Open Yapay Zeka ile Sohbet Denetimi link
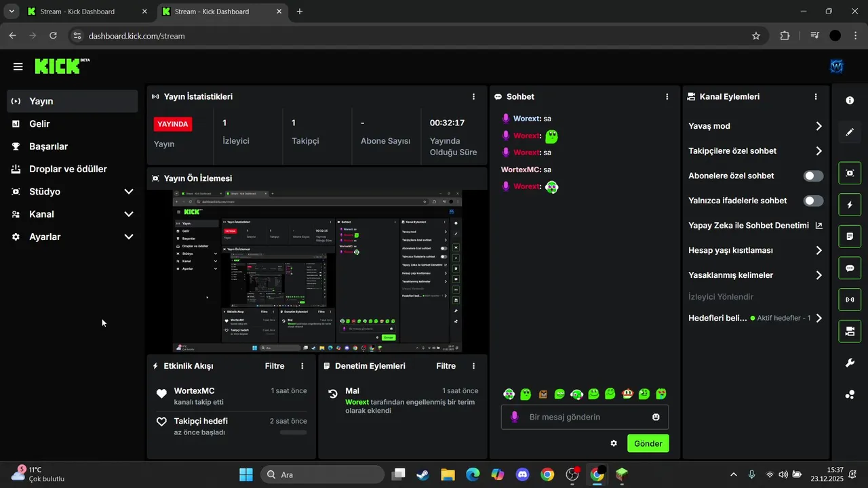Viewport: 868px width, 488px height. point(755,226)
